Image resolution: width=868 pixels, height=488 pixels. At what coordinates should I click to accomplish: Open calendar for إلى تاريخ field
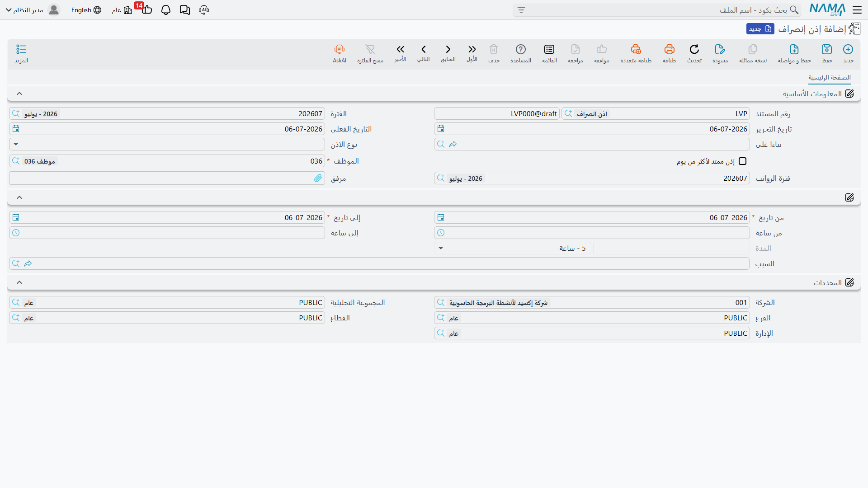point(16,218)
